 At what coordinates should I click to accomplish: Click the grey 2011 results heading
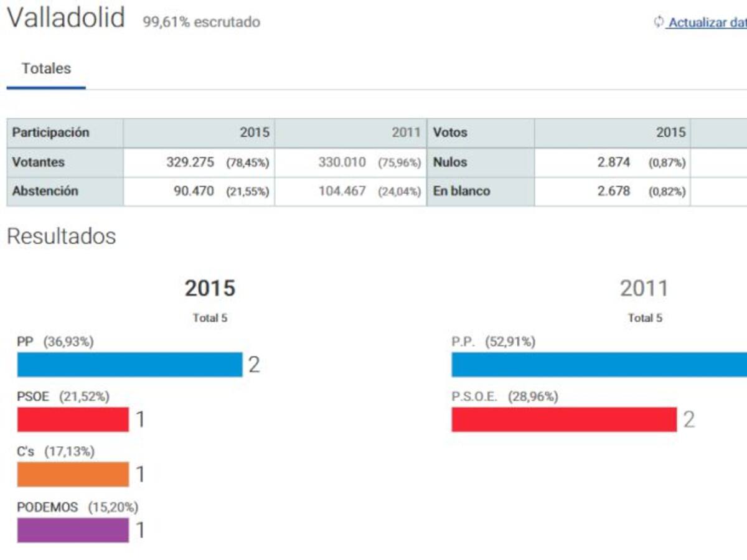[644, 288]
